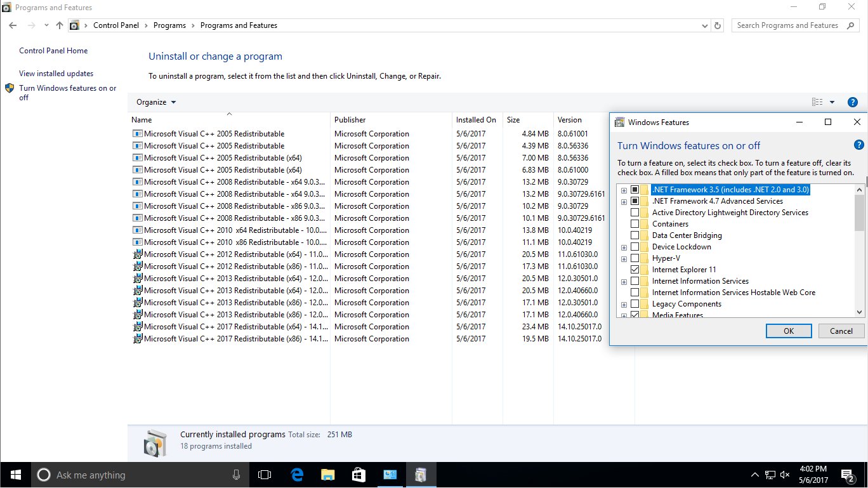Image resolution: width=868 pixels, height=488 pixels.
Task: Click the Search Programs and Features box
Action: 795,25
